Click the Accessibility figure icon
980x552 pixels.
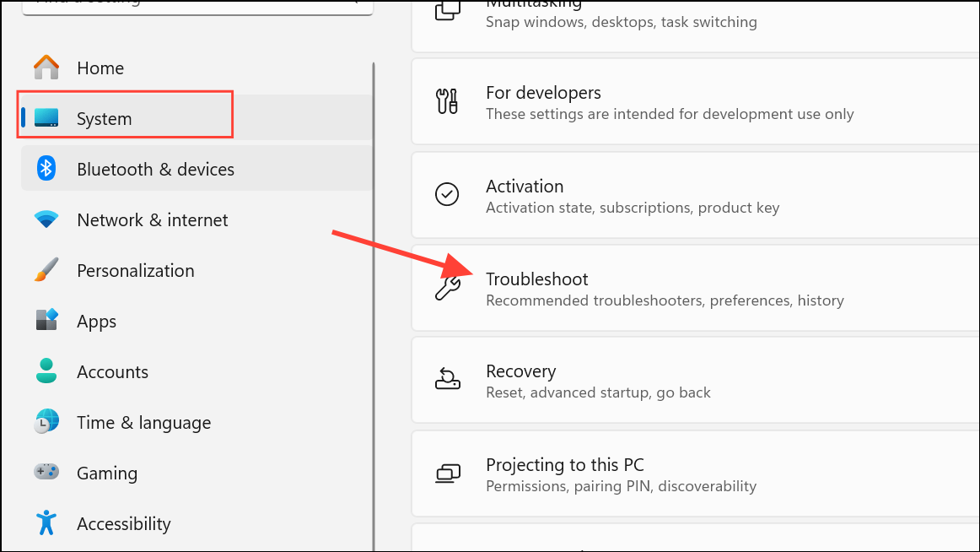[46, 523]
